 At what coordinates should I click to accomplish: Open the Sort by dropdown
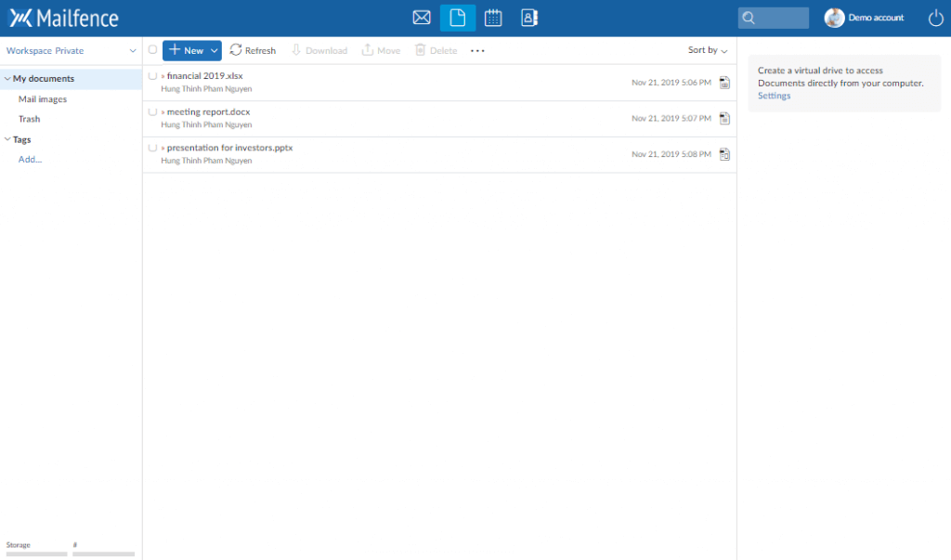coord(706,50)
